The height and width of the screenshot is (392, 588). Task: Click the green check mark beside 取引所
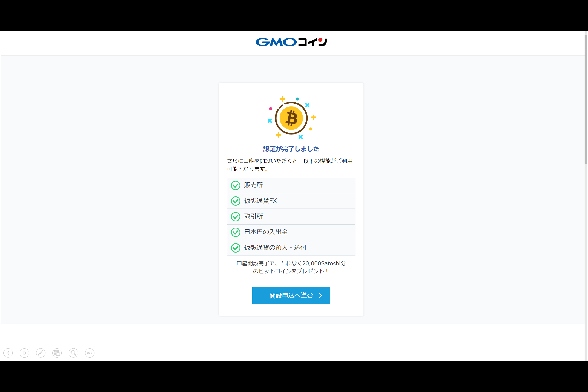236,216
